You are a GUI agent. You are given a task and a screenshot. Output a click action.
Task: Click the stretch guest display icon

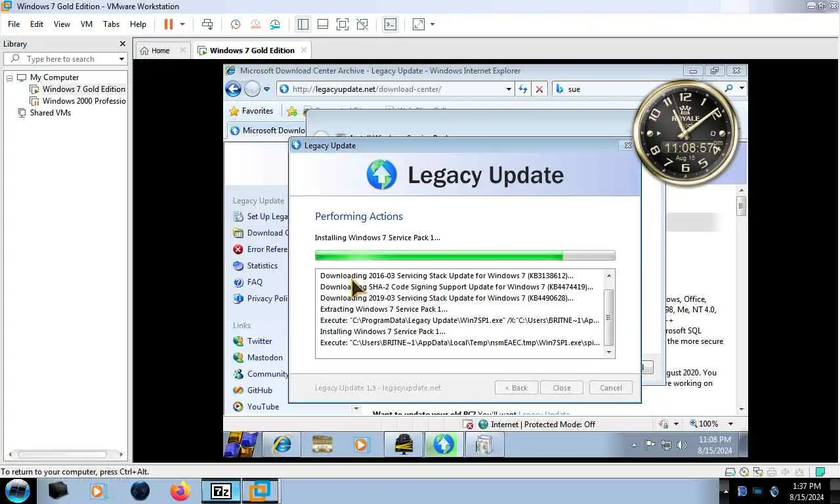[419, 24]
